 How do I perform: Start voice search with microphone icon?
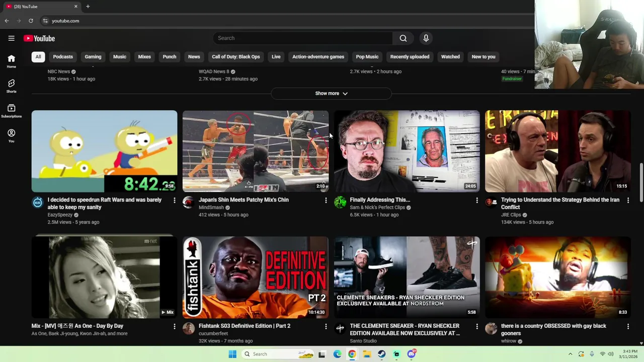(x=426, y=38)
